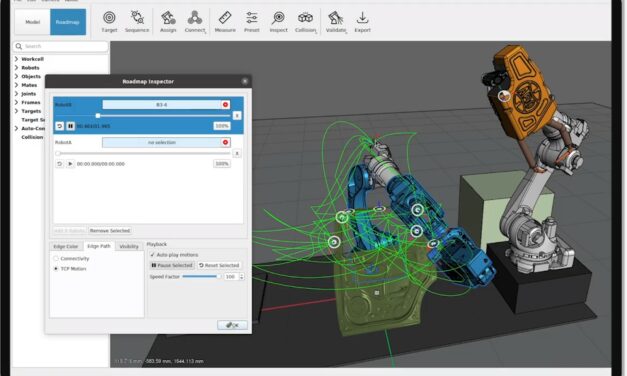Open the Connect tool

coord(195,22)
